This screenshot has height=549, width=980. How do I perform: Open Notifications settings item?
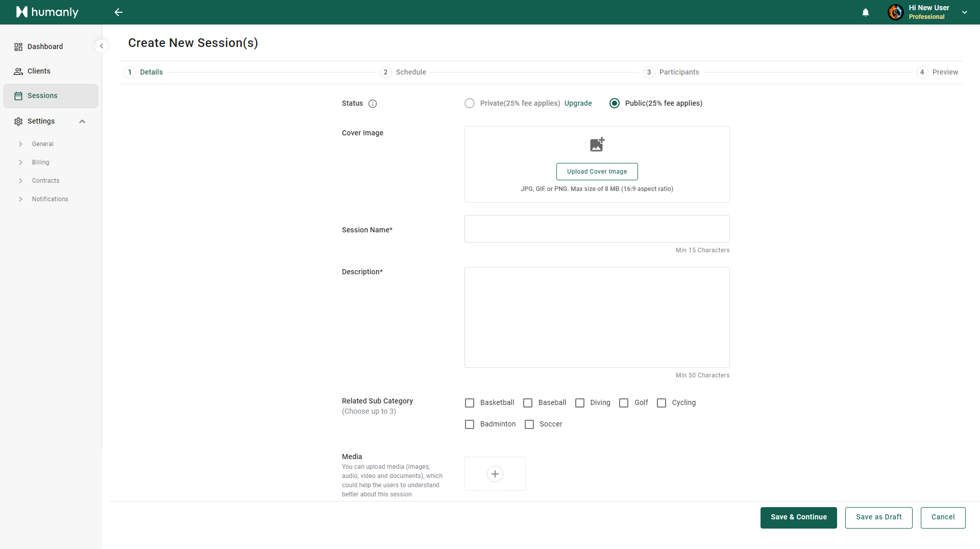pyautogui.click(x=50, y=199)
